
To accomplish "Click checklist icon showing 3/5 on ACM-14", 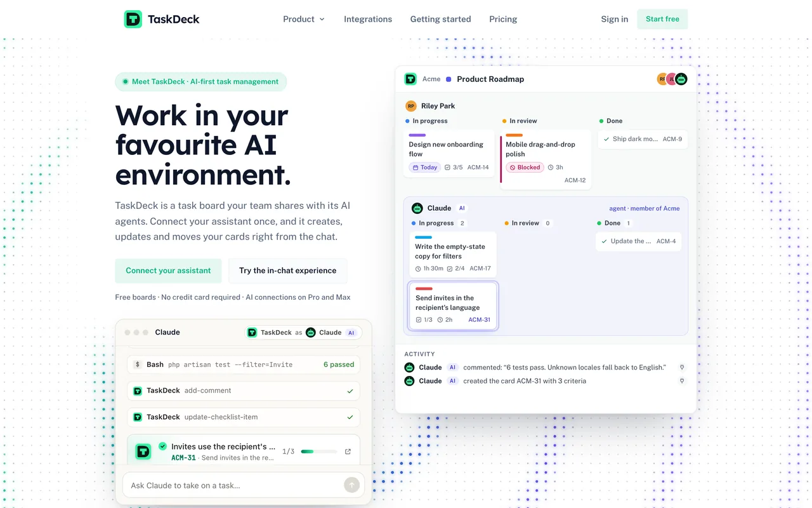I will point(447,168).
